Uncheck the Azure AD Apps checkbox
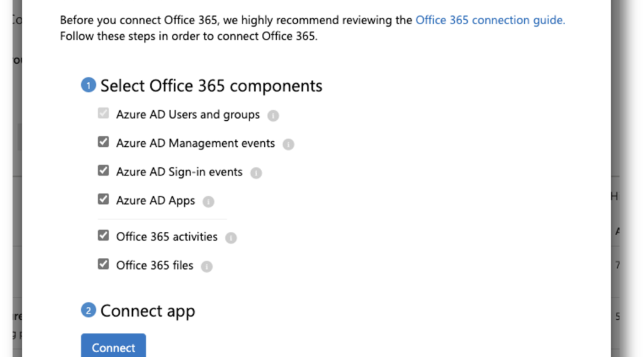The image size is (644, 357). click(x=104, y=200)
